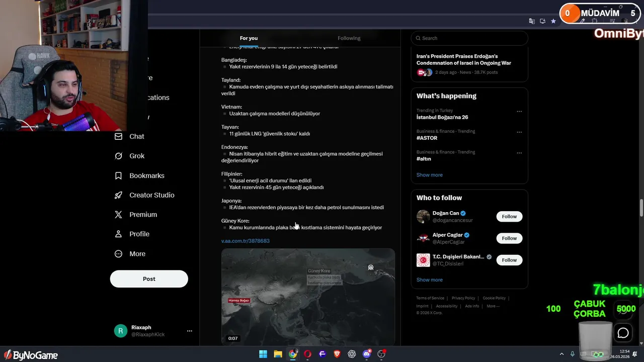Switch to the Following tab

pos(349,38)
